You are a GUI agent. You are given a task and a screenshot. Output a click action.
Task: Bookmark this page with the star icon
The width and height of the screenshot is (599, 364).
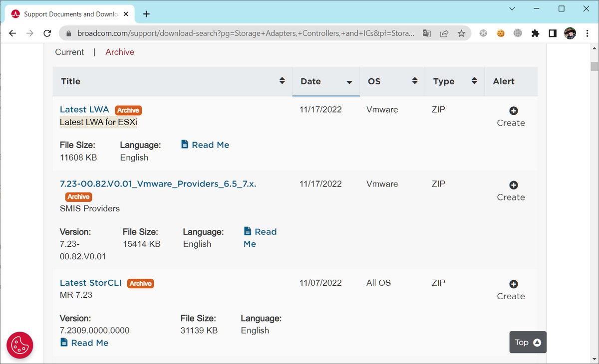tap(461, 33)
